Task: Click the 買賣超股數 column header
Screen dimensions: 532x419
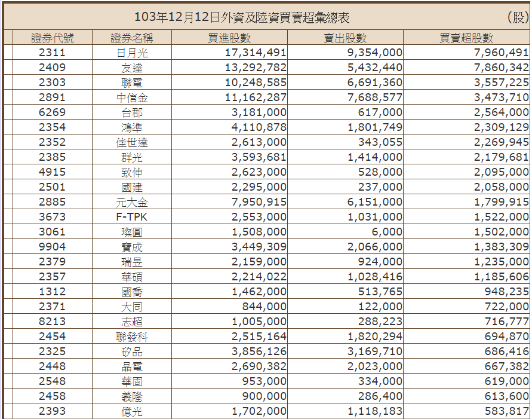Action: [x=466, y=38]
